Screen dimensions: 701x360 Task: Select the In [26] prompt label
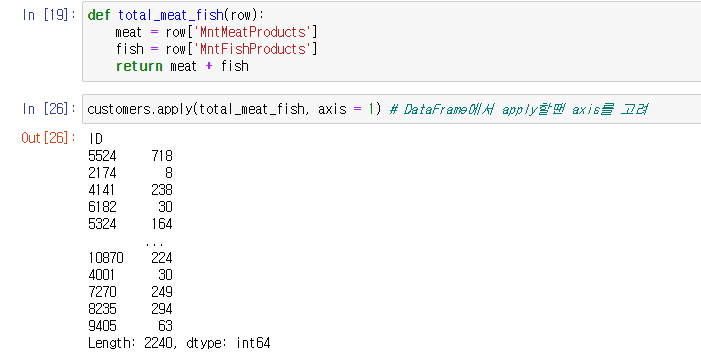point(49,109)
